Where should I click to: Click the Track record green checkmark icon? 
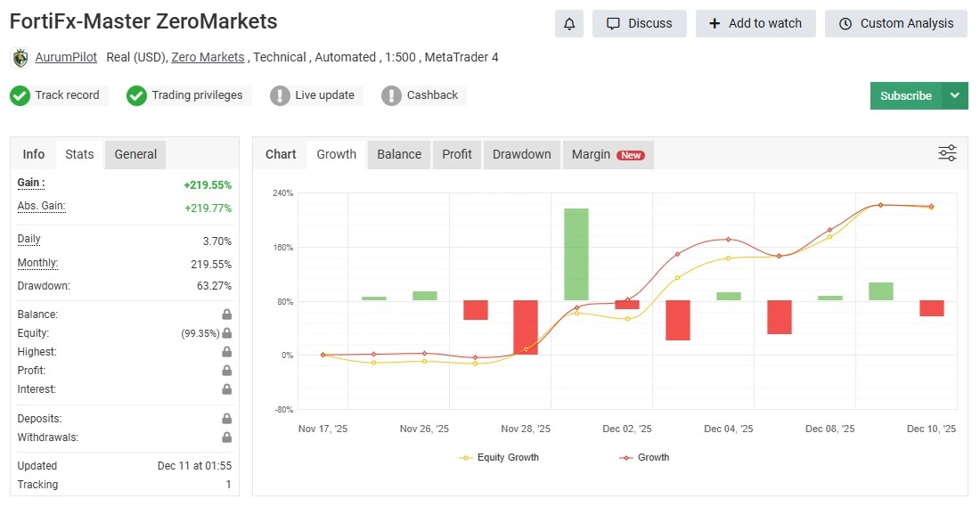(20, 95)
